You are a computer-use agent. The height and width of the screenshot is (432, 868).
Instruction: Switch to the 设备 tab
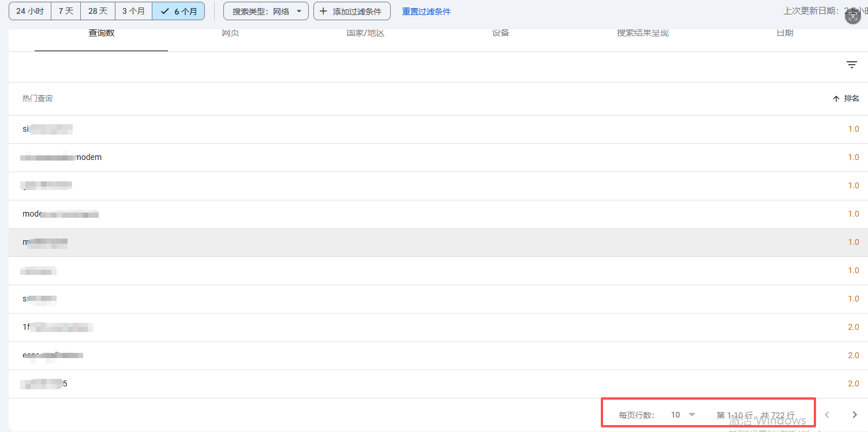(x=500, y=33)
